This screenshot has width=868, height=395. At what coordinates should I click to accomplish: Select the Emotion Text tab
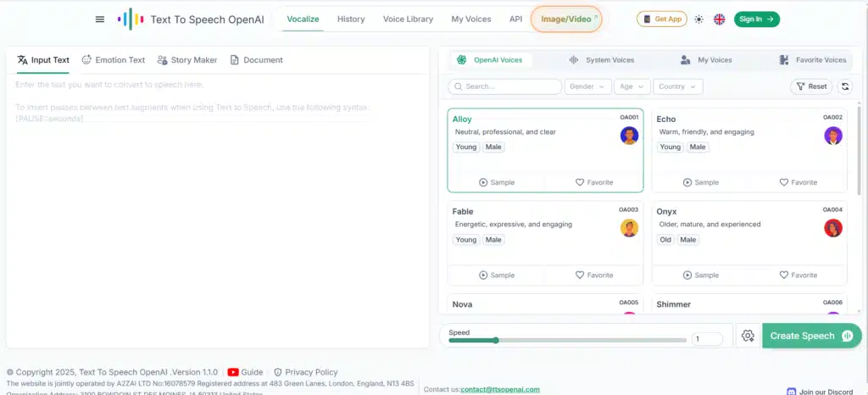pos(114,59)
